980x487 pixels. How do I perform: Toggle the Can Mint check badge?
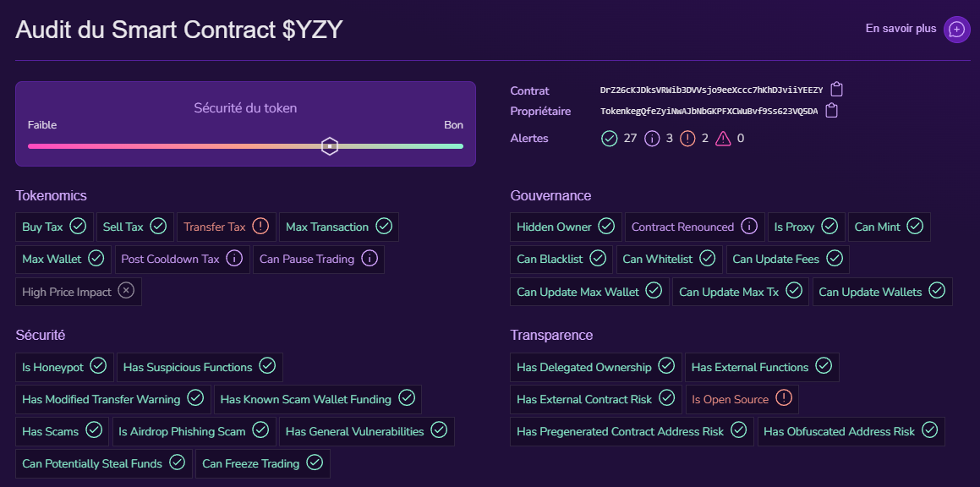(x=913, y=226)
